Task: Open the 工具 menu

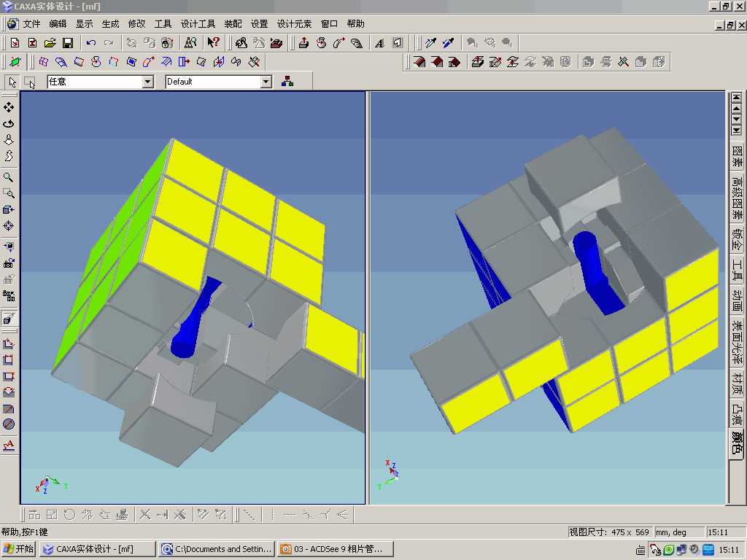Action: [x=163, y=24]
